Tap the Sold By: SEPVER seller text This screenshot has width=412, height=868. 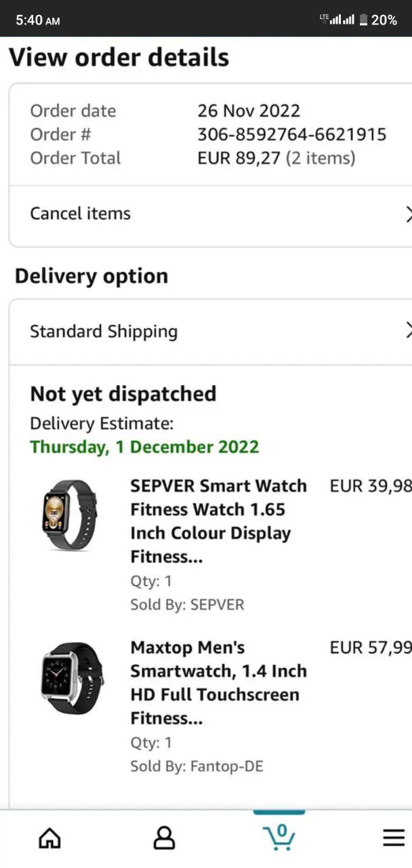(187, 605)
